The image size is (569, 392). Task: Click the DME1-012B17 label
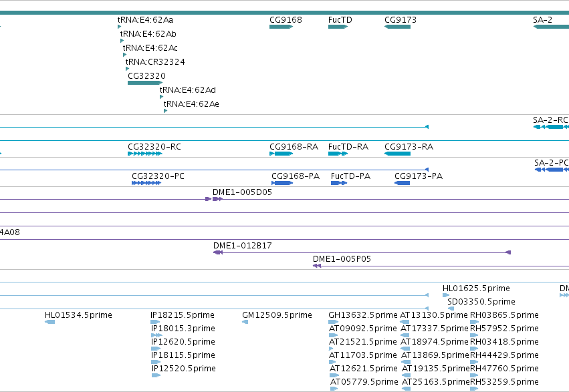tap(243, 246)
